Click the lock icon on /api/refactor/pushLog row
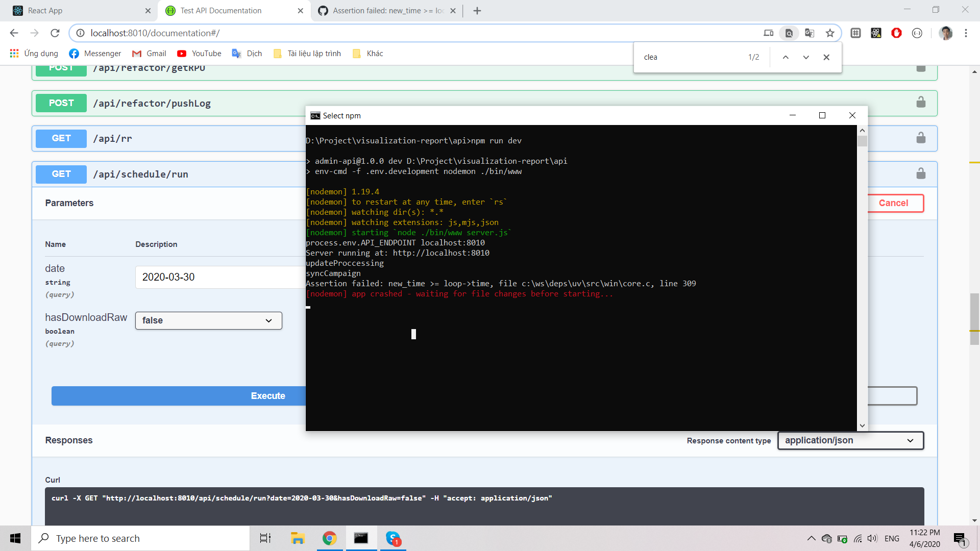The height and width of the screenshot is (551, 980). 921,103
